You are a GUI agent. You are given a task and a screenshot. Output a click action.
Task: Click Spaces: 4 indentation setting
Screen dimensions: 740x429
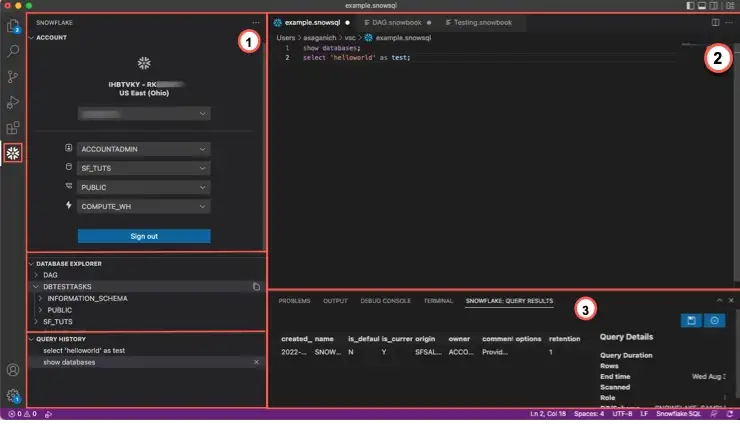tap(589, 414)
